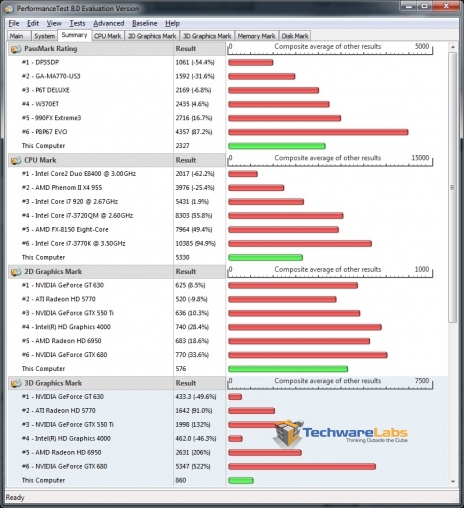Switch to the 3D Graphics Mark tab
Screen dimensions: 464x508
coord(207,36)
